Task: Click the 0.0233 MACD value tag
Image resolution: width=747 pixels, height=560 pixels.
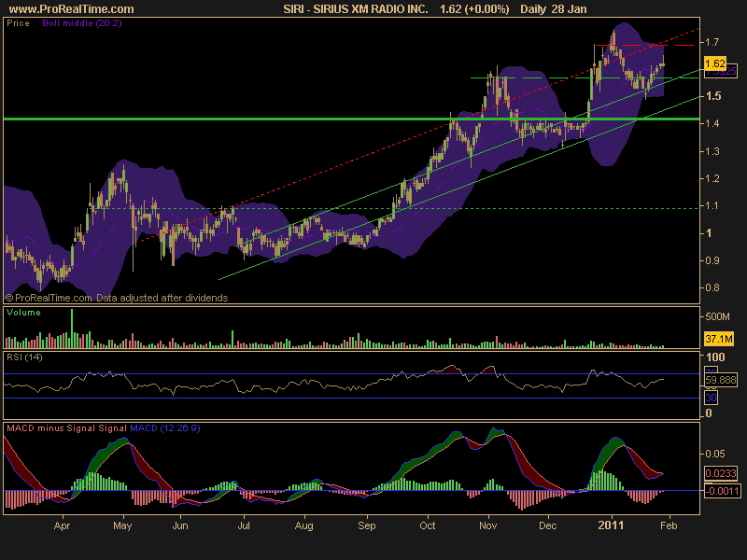Action: (x=721, y=473)
